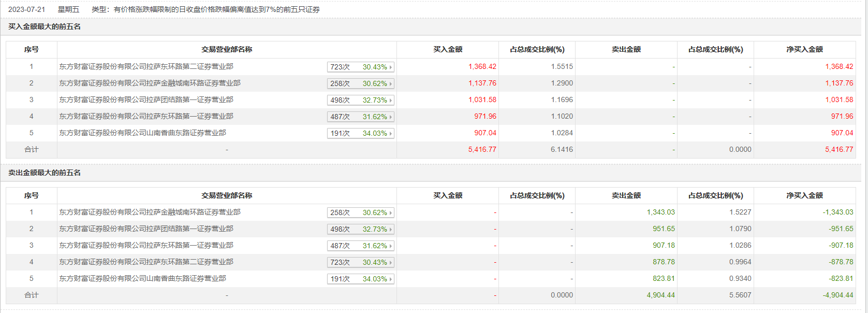Click 拉萨团结路第一证券营业部 in buy table

(146, 100)
